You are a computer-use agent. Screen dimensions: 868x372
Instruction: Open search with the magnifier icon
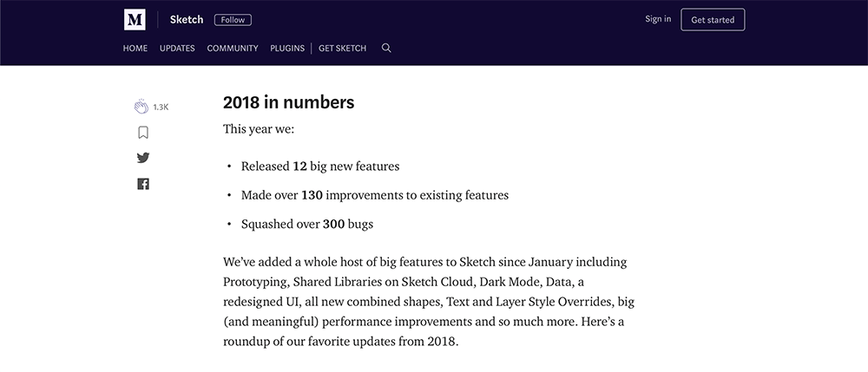(x=386, y=49)
